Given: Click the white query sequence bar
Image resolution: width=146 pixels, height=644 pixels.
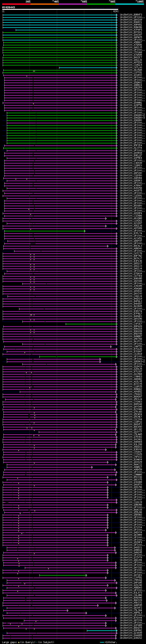Looking at the screenshot, I should point(60,10).
